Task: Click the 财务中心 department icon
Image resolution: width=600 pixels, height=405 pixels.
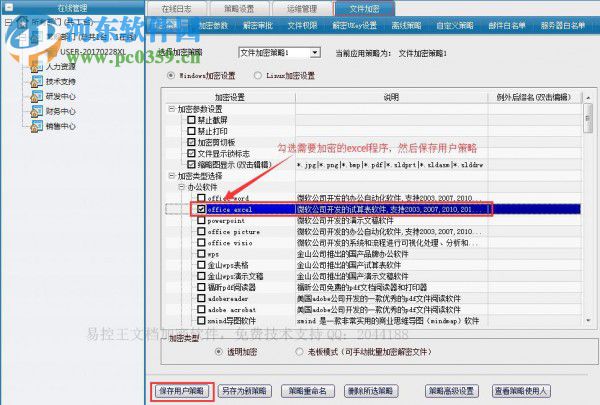Action: click(x=36, y=111)
